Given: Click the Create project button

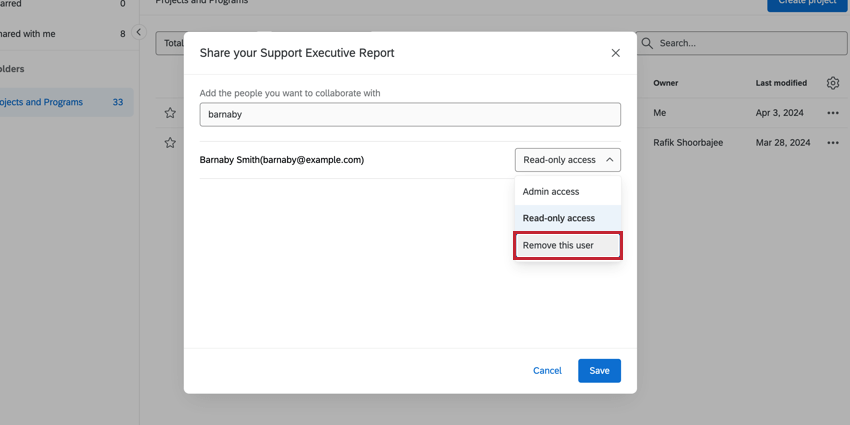Looking at the screenshot, I should pyautogui.click(x=807, y=3).
